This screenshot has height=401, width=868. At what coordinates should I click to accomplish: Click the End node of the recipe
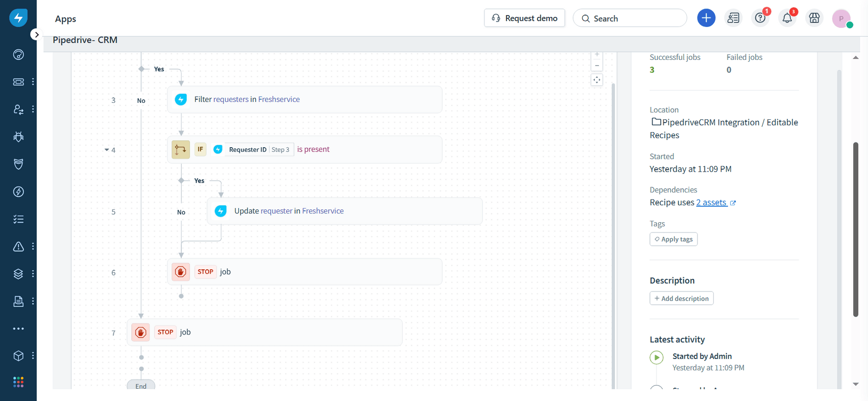click(141, 385)
